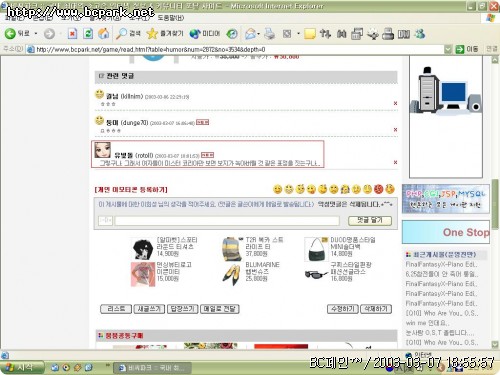Refresh the page using the Refresh icon
500x375 pixels.
[x=88, y=34]
